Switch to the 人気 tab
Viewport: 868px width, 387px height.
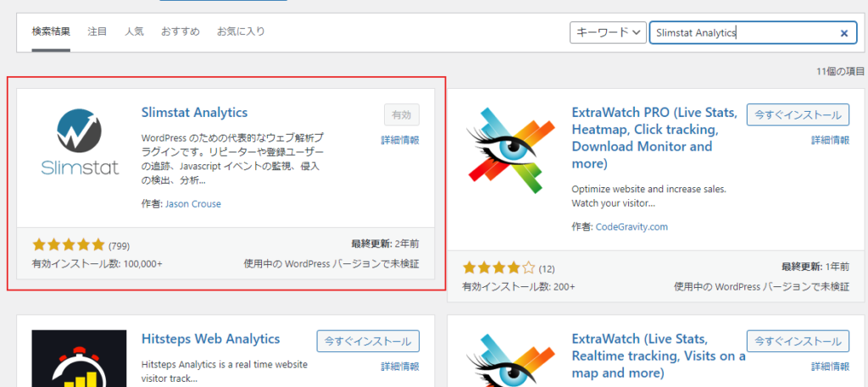[x=134, y=31]
